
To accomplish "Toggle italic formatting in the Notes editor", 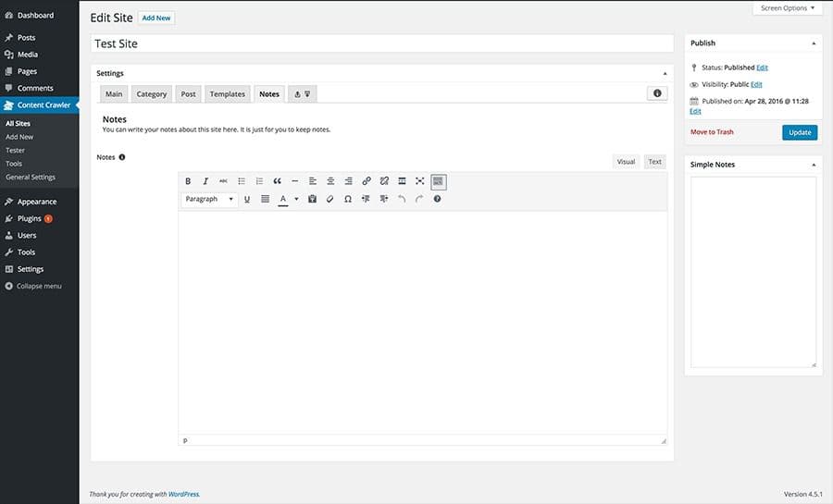I will (205, 181).
